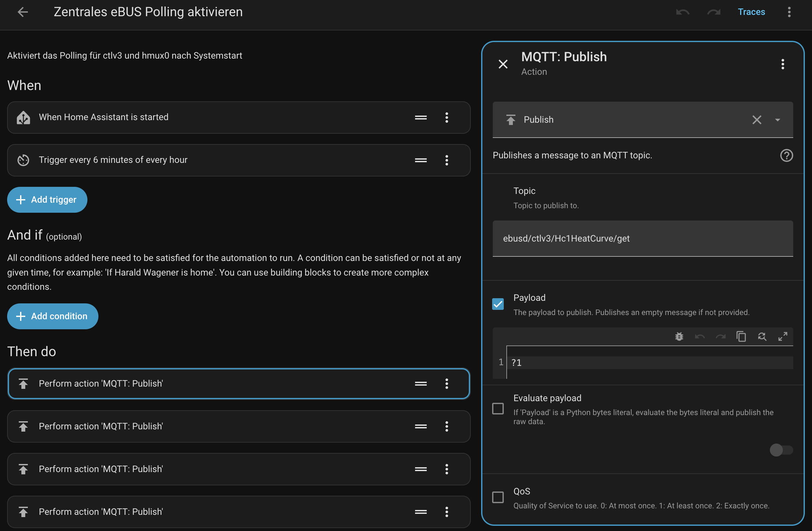Open options menu for Home Assistant started trigger
The height and width of the screenshot is (531, 812).
tap(446, 118)
